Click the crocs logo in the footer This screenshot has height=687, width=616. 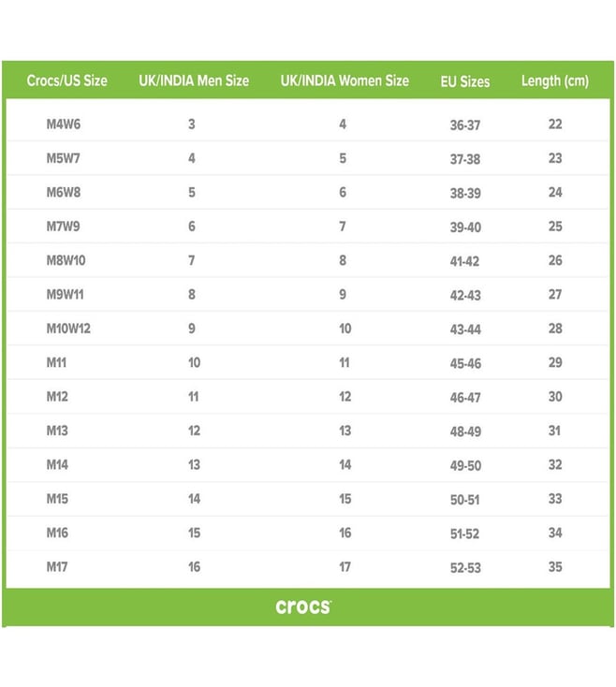pos(303,607)
